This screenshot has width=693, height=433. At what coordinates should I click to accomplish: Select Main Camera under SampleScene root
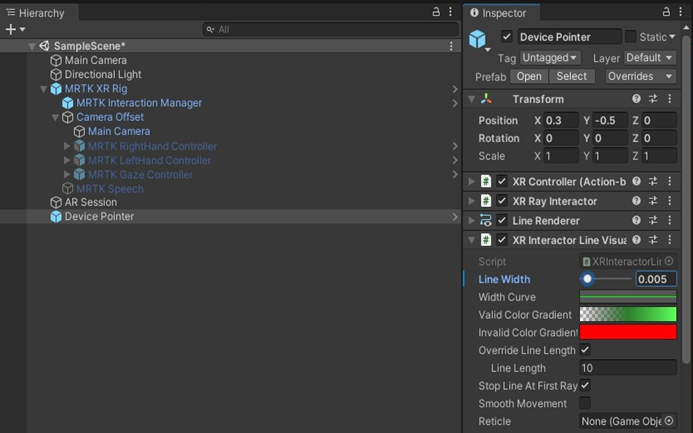(95, 60)
